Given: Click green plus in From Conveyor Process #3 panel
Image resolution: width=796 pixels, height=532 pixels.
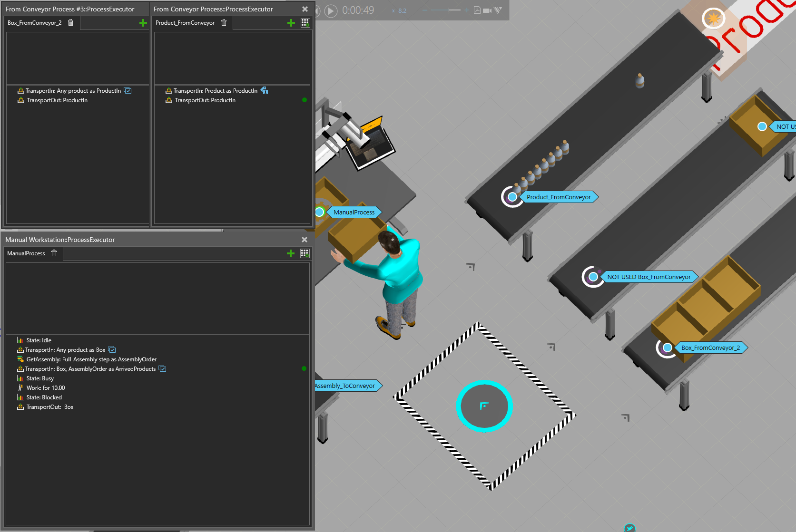Looking at the screenshot, I should [143, 23].
